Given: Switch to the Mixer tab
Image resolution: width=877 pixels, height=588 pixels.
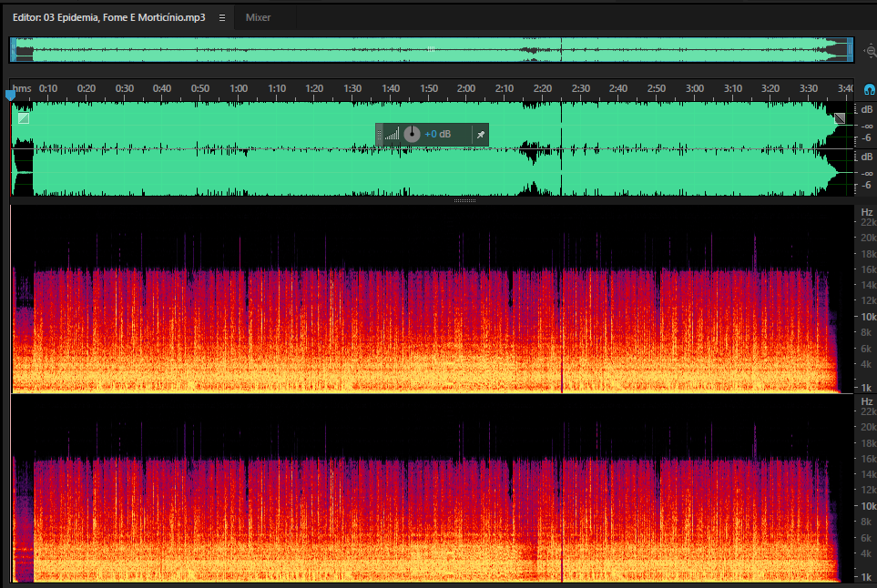Looking at the screenshot, I should click(x=258, y=18).
